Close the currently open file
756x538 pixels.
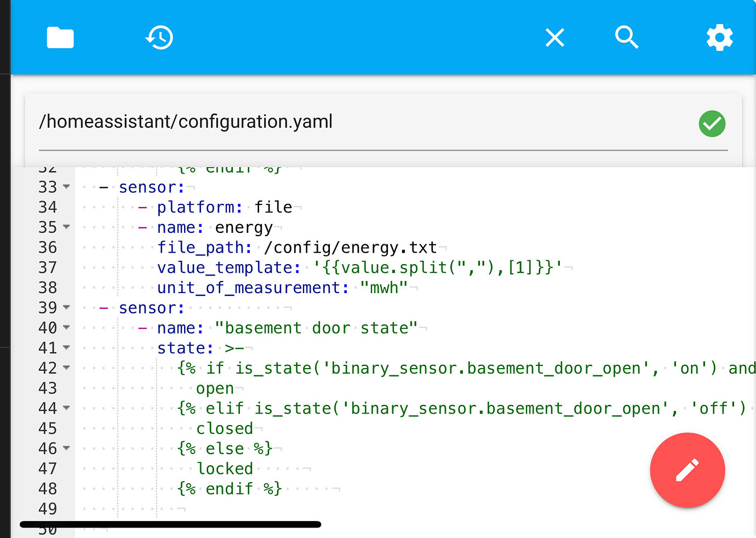tap(554, 37)
